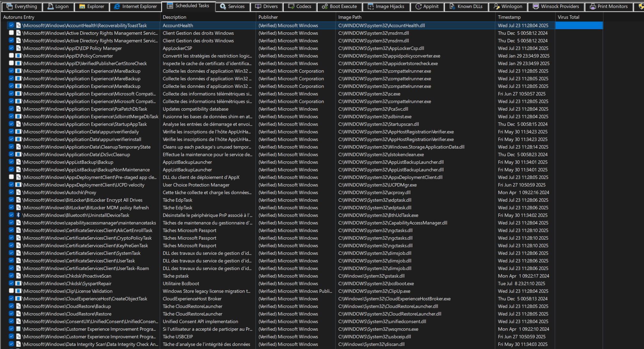Click the icon of SyspartRepair entry
Viewport: 644px width, 349px height.
[x=18, y=283]
